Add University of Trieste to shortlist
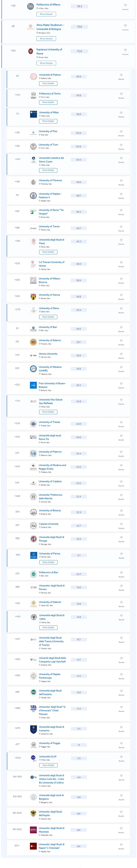The width and height of the screenshot is (137, 868). coord(121,422)
